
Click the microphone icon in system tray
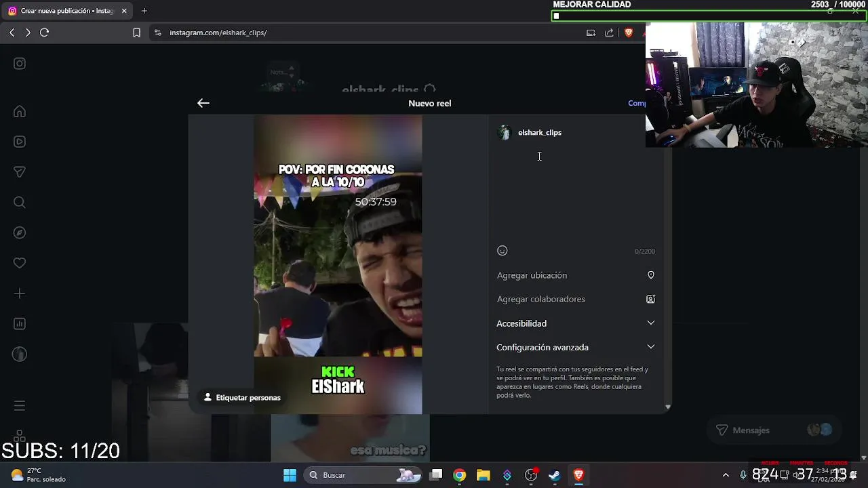[x=743, y=475]
